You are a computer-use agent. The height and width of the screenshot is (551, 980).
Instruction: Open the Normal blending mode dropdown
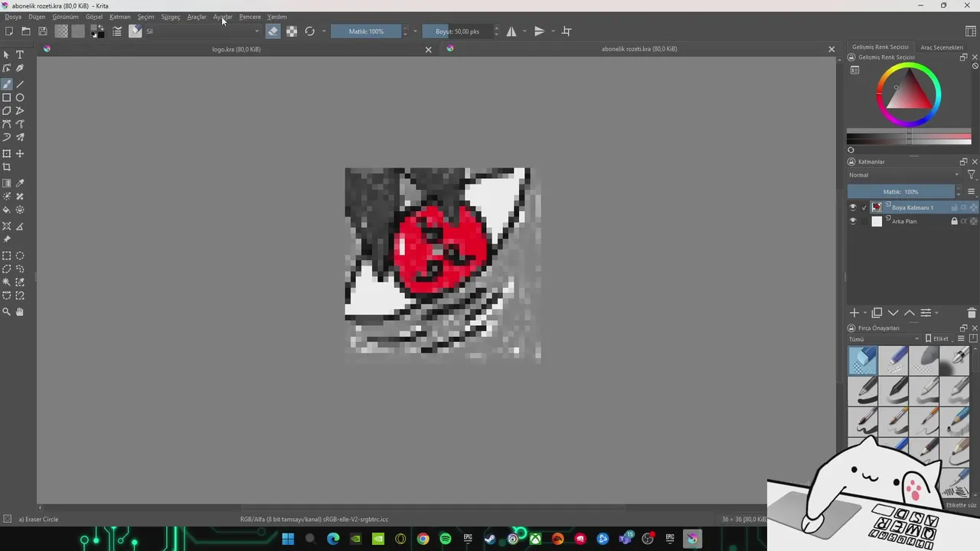pyautogui.click(x=904, y=175)
